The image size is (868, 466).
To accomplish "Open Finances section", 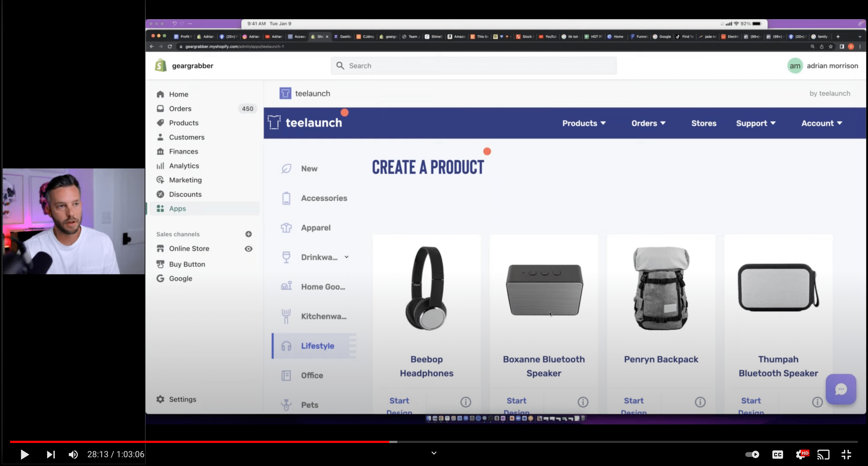I will pyautogui.click(x=183, y=151).
